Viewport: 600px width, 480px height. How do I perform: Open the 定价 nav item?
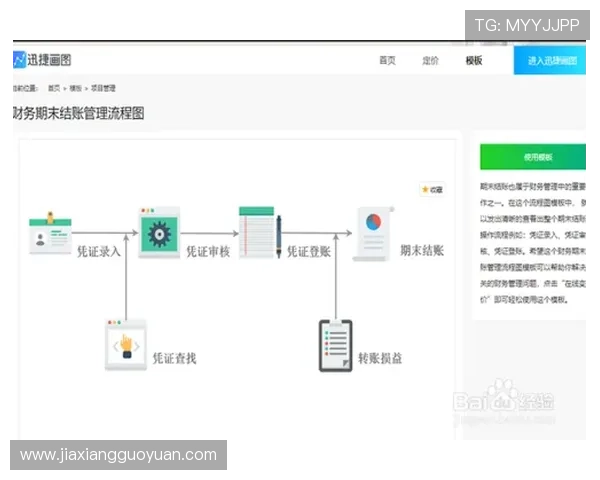[x=430, y=60]
